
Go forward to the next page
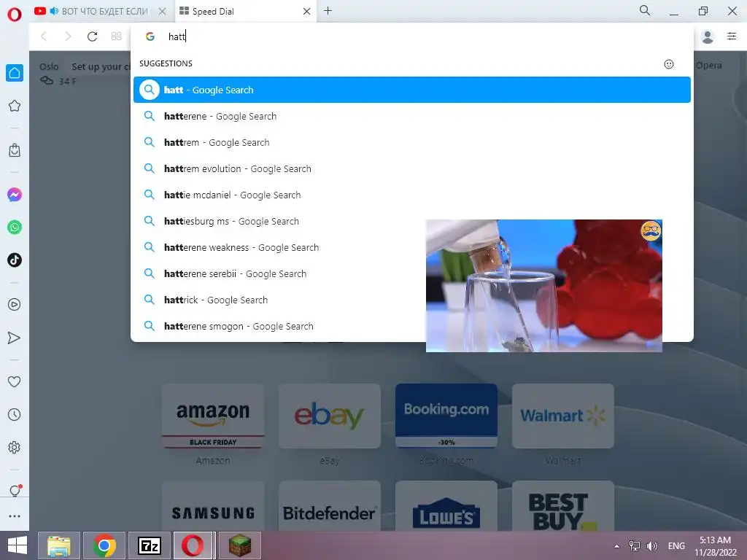[x=68, y=36]
